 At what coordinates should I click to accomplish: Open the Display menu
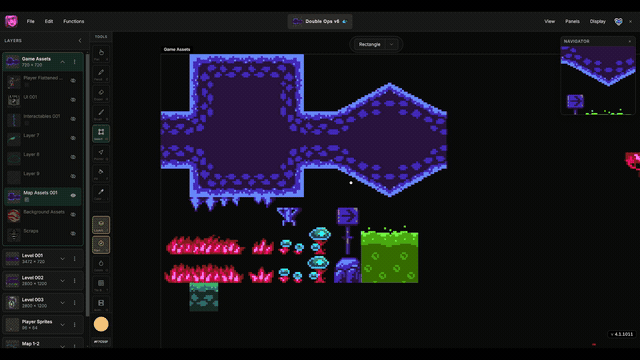598,21
